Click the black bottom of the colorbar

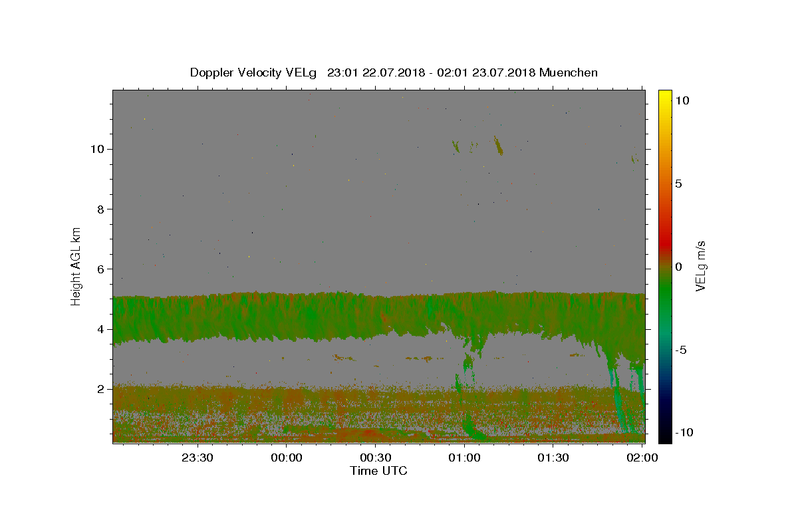pos(664,438)
